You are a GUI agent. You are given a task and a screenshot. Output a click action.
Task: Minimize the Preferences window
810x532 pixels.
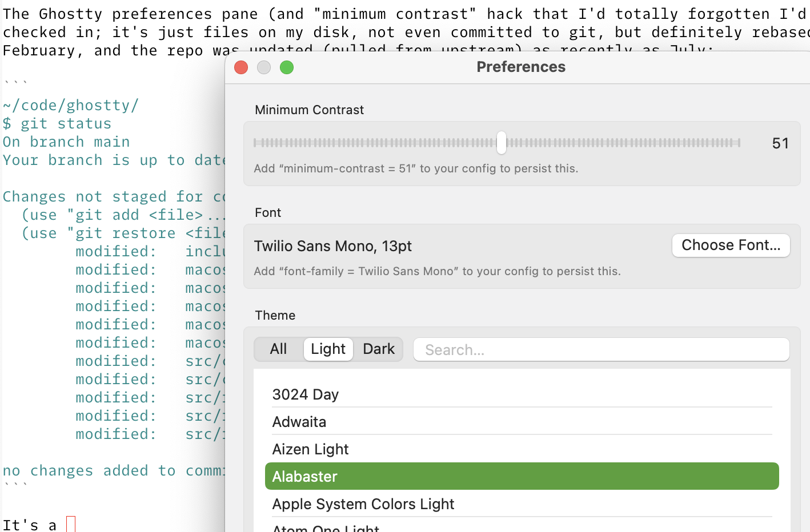tap(264, 67)
